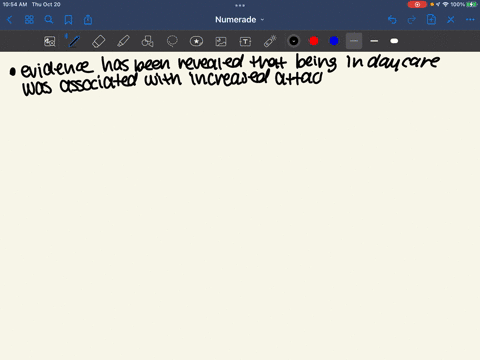Tap the battery status indicator

[471, 4]
